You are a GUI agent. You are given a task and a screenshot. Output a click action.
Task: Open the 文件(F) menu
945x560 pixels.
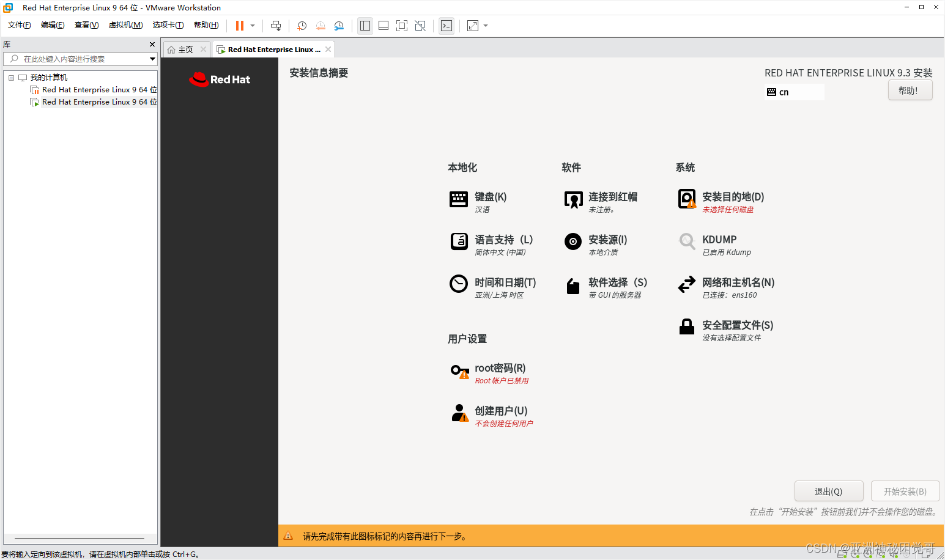coord(20,25)
